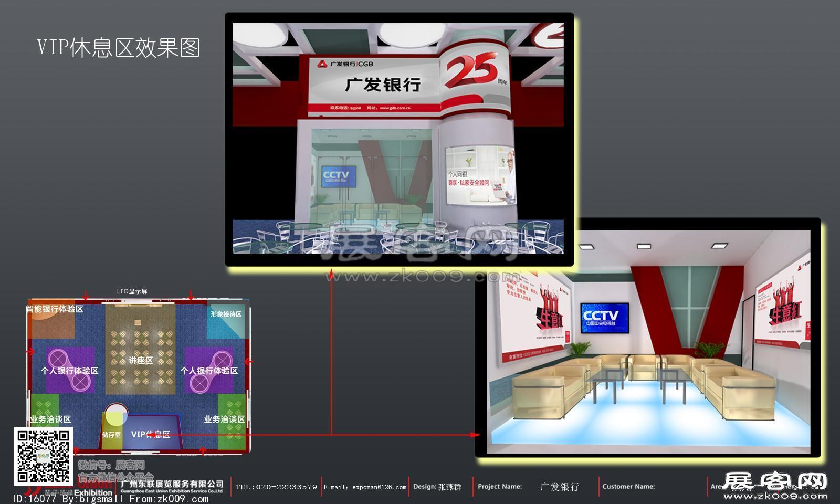
Task: Click project name value 广发银行 in footer
Action: tap(560, 487)
